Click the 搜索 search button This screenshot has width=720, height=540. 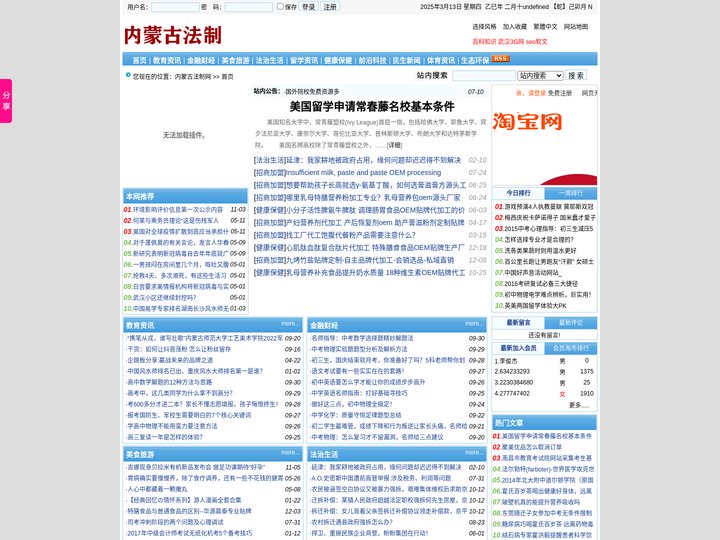click(x=576, y=75)
